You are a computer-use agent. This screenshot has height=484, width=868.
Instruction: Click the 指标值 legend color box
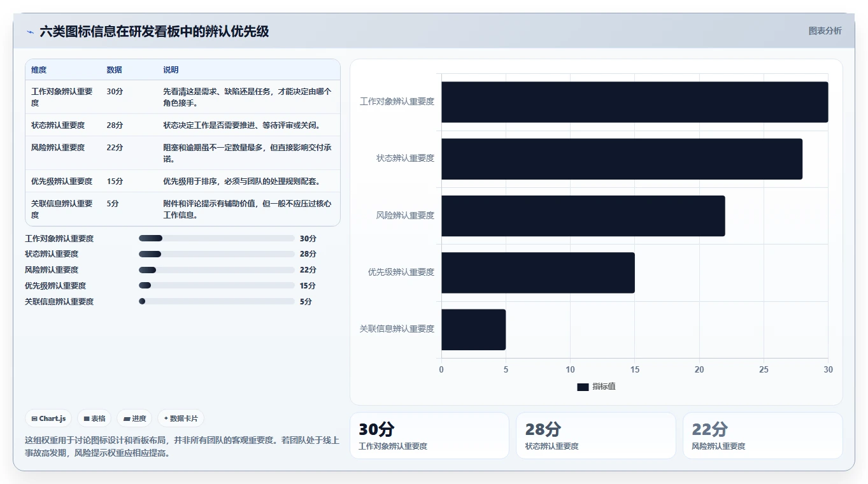coord(583,387)
